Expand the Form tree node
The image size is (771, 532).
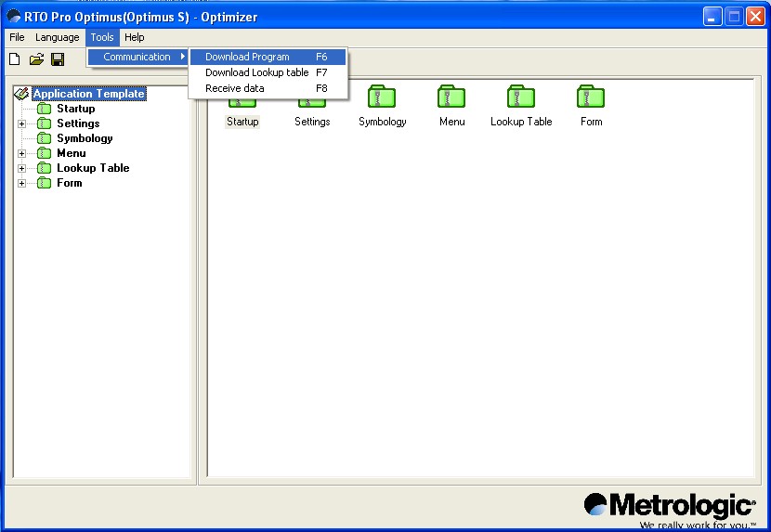click(x=22, y=183)
